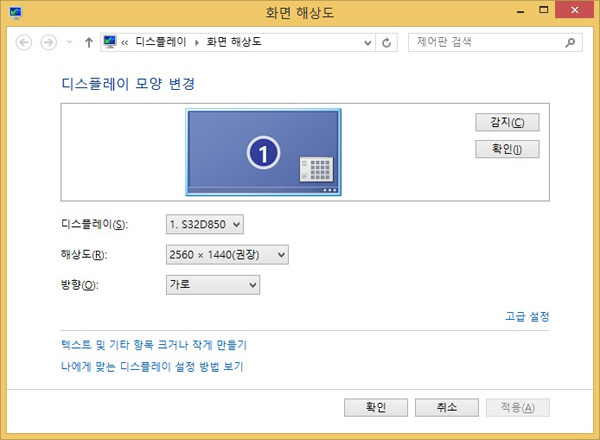Viewport: 600px width, 440px height.
Task: Click the bottom 확인 OK button
Action: pos(376,407)
